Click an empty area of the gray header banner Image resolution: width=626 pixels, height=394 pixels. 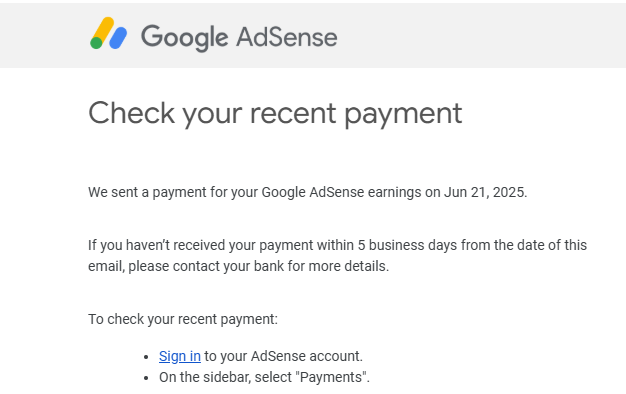479,36
